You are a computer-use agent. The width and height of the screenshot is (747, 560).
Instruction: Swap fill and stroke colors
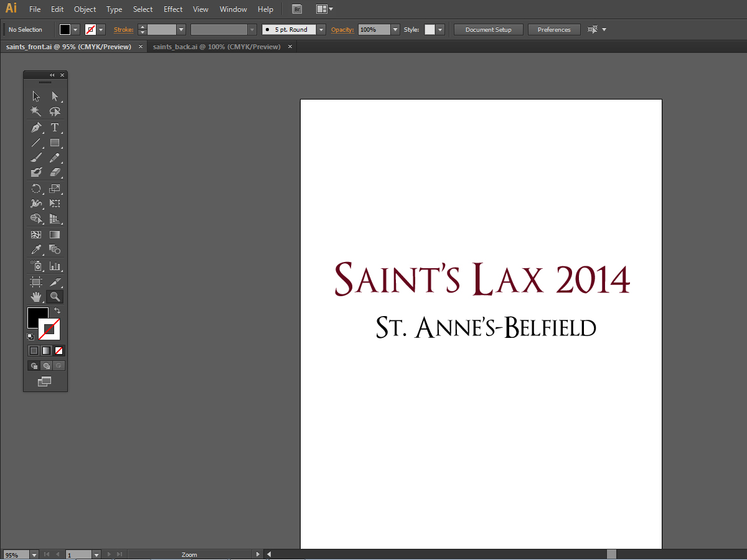point(57,310)
